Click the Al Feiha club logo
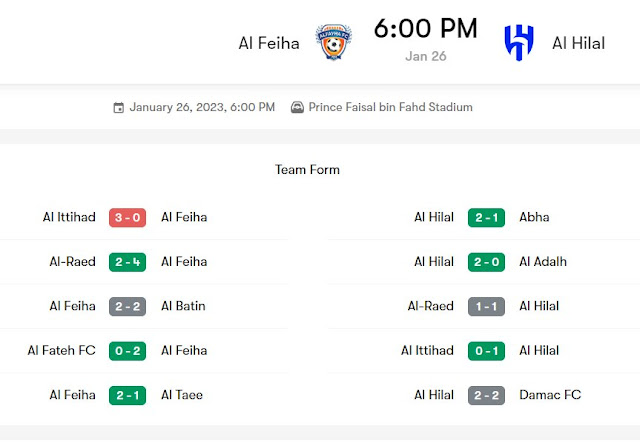Screen dimensions: 640x443 point(334,42)
